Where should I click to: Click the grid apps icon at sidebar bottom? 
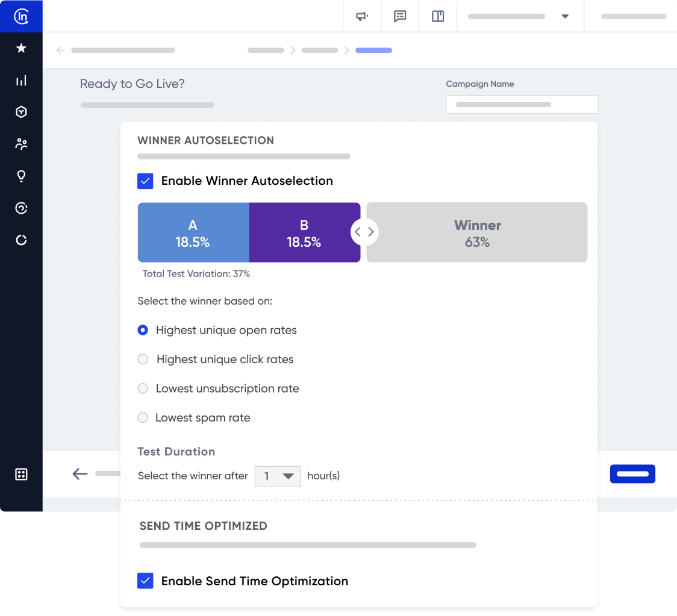pos(21,474)
